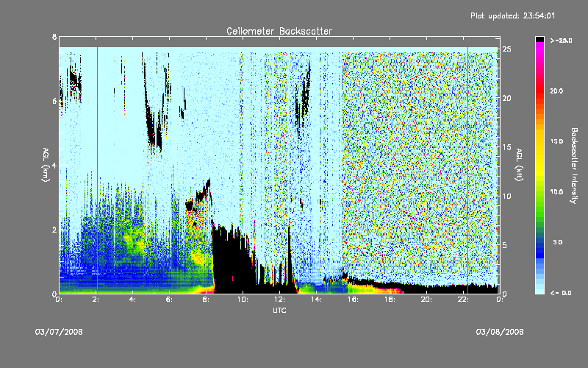Click the '03/08/2008' end date label
Viewport: 588px width, 368px height.
click(x=500, y=332)
